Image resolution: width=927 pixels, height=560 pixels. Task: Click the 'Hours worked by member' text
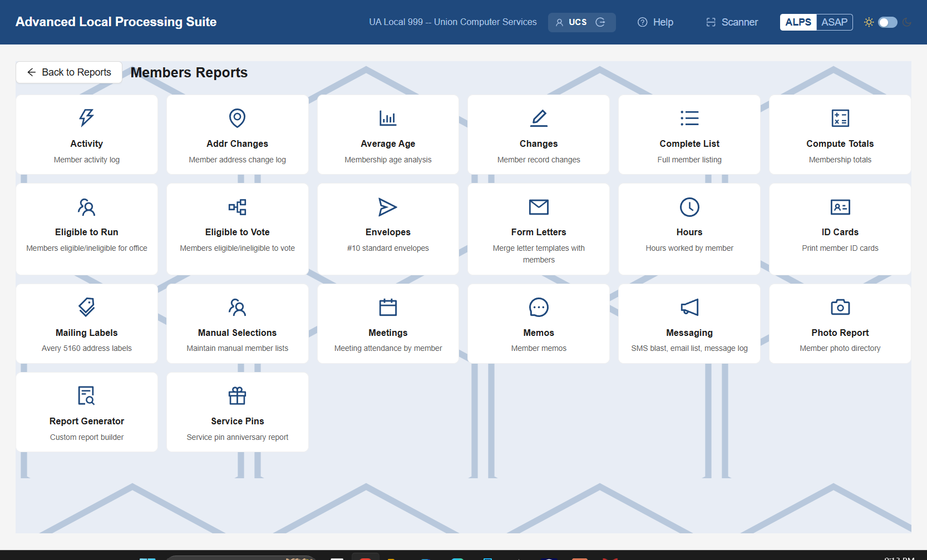[689, 248]
